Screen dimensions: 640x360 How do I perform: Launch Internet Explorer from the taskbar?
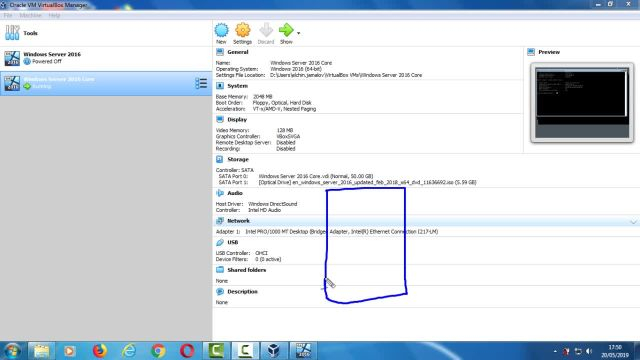click(129, 351)
